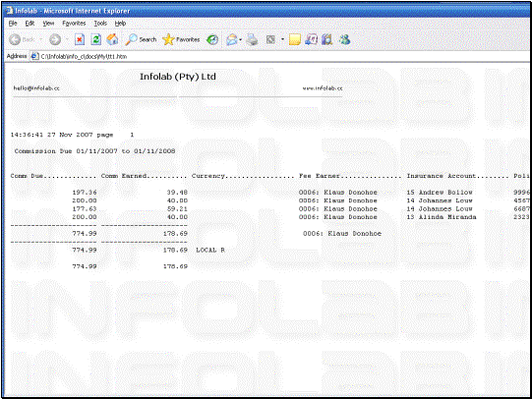Click the Infolab (Pty) Ltd heading
Image resolution: width=532 pixels, height=399 pixels.
coord(178,77)
